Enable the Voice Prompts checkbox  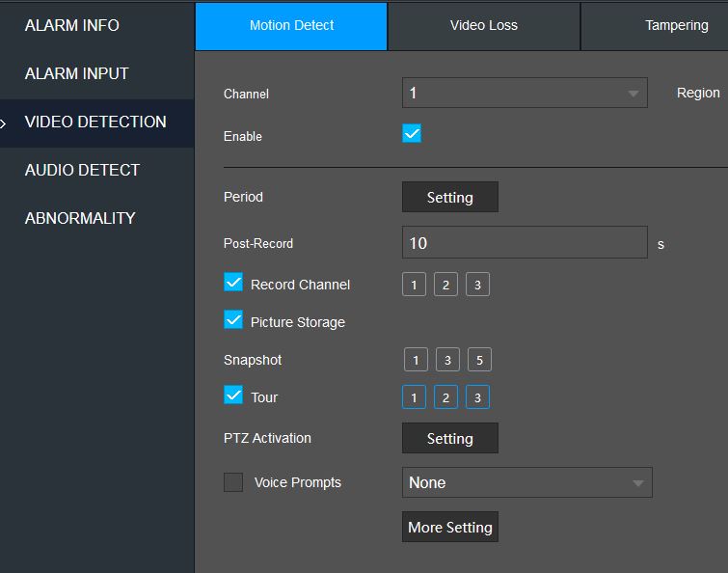click(x=233, y=482)
